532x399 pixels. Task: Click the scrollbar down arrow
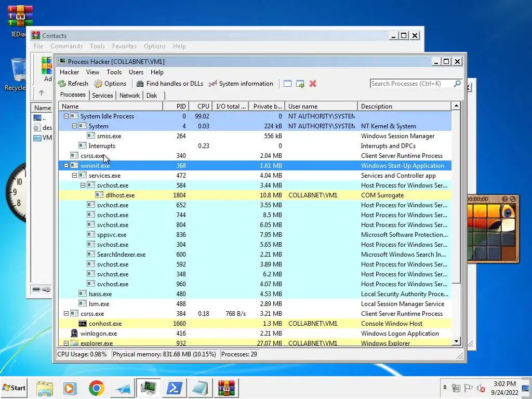pos(456,341)
